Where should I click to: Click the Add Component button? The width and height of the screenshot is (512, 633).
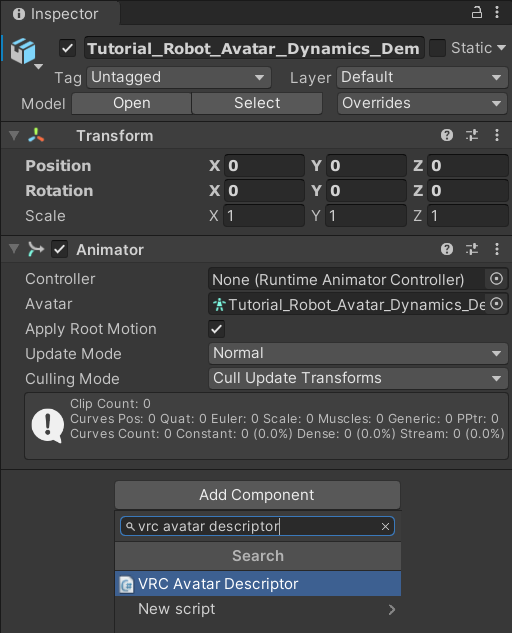point(258,495)
